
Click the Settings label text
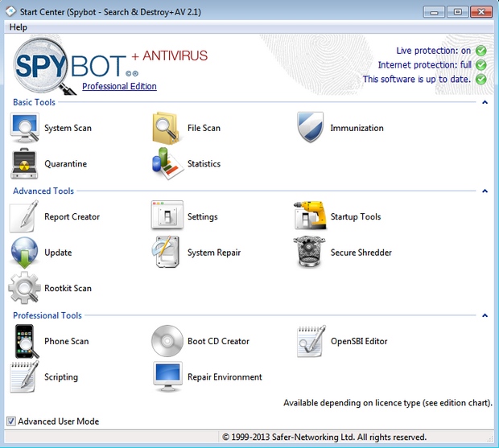(202, 217)
